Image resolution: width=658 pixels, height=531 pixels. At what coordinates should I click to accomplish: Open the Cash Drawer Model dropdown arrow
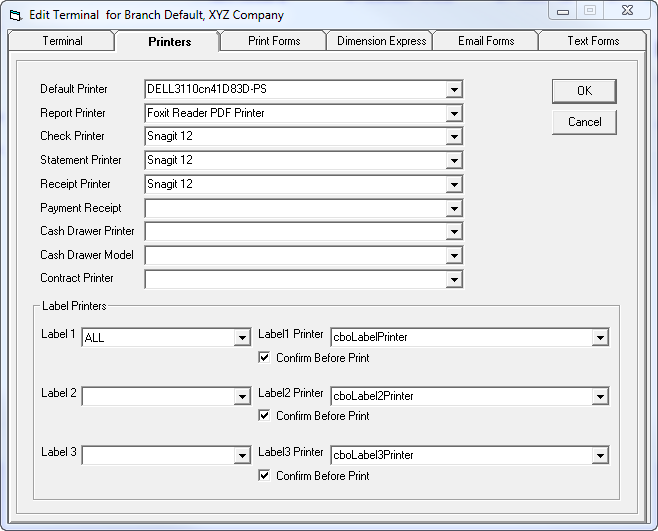pyautogui.click(x=454, y=255)
